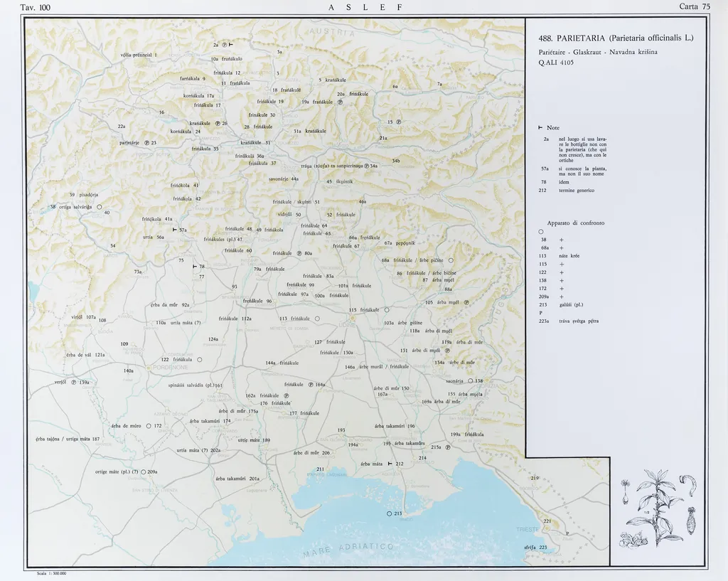Click the circle marker beside 122 frinàkula
The image size is (728, 581).
click(x=200, y=360)
